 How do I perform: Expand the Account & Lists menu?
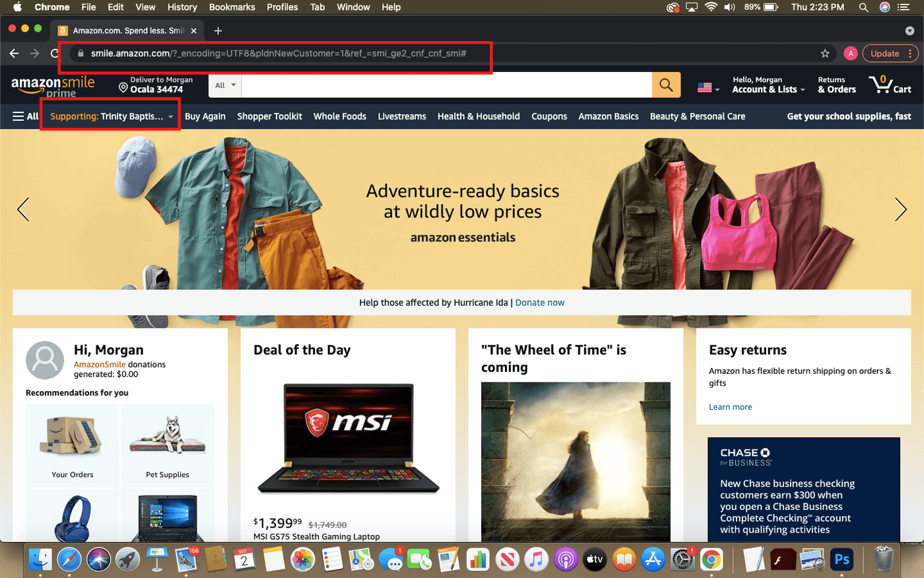tap(768, 85)
